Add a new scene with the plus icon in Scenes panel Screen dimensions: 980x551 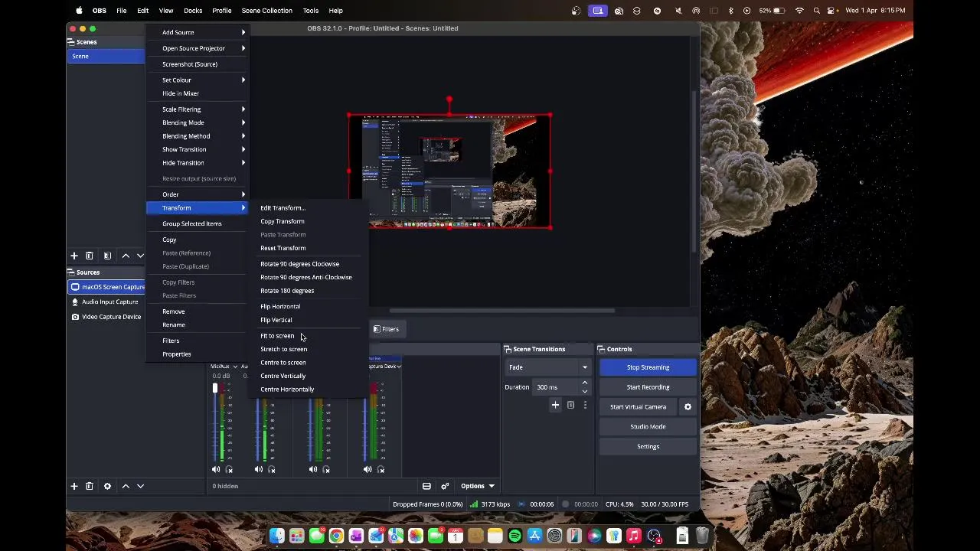click(x=74, y=256)
